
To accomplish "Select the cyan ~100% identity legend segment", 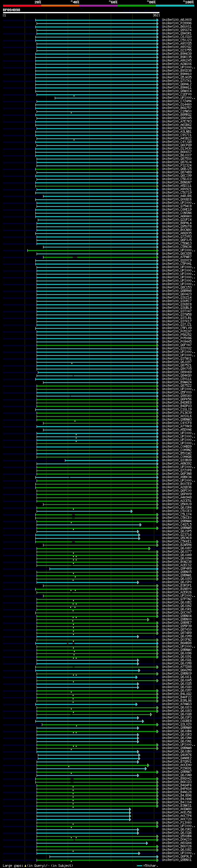I will coord(175,6).
